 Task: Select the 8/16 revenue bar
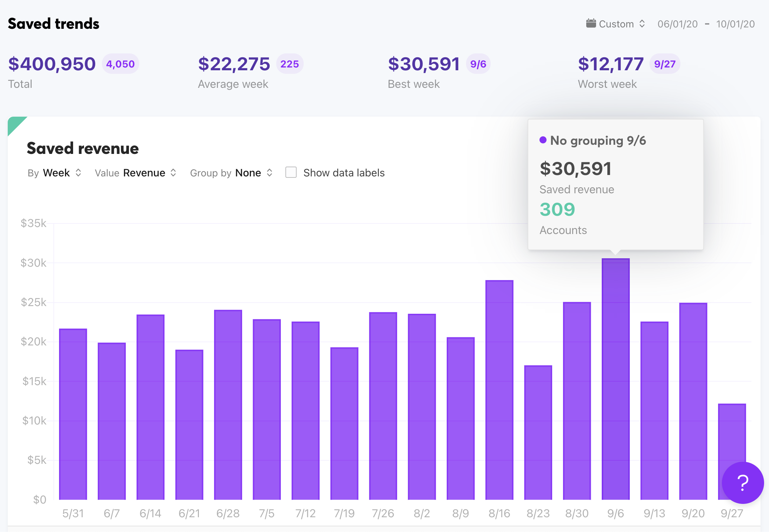coord(499,390)
